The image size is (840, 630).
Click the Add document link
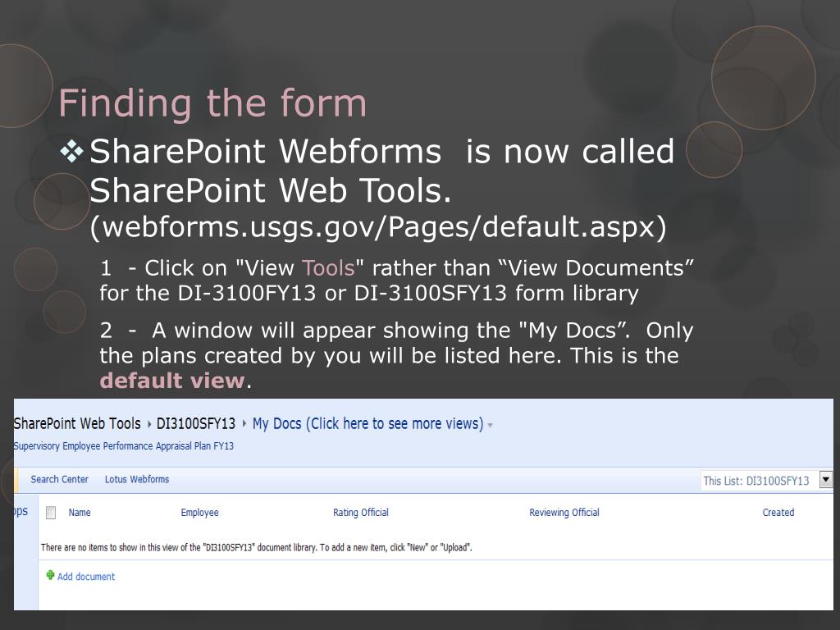[x=85, y=577]
